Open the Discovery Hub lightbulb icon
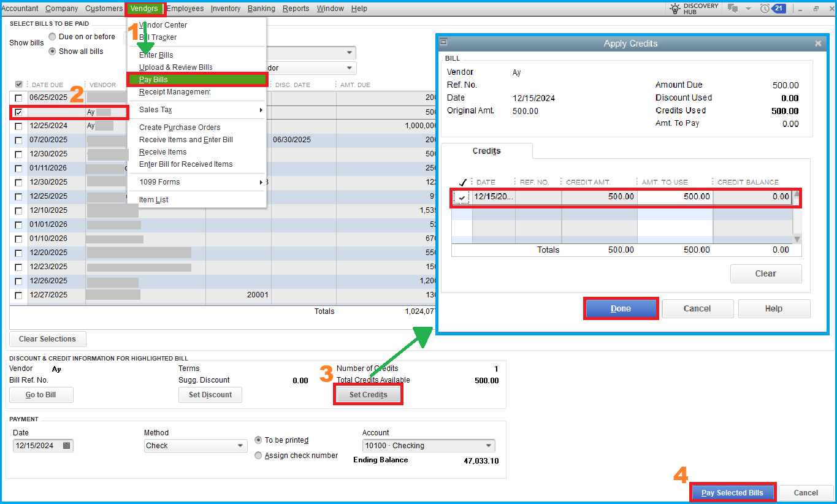The height and width of the screenshot is (504, 837). pos(675,9)
